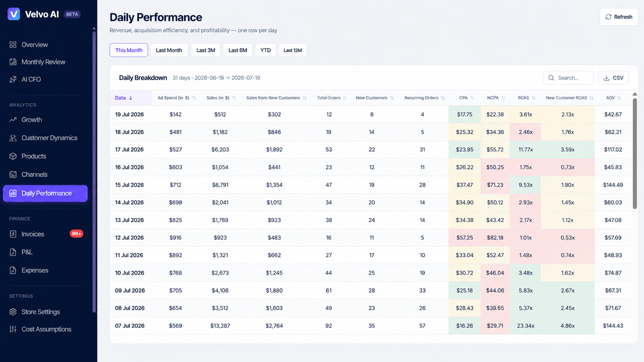644x362 pixels.
Task: Switch to the Last Month tab
Action: coord(169,50)
